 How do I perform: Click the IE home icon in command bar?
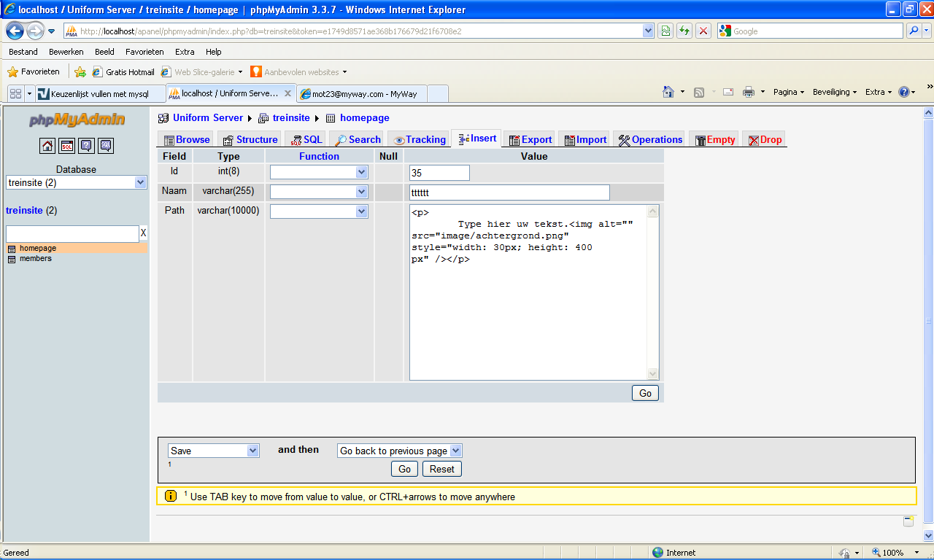tap(668, 92)
